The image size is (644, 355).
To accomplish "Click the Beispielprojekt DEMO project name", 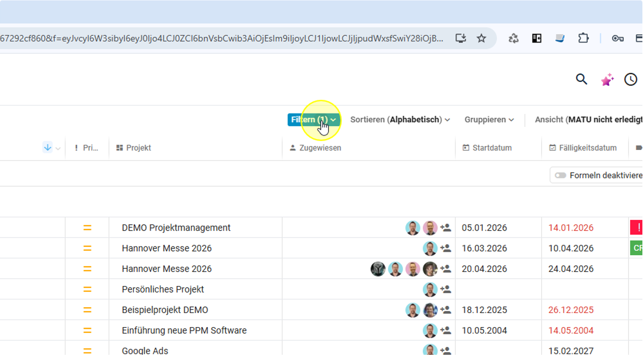I will [x=165, y=310].
